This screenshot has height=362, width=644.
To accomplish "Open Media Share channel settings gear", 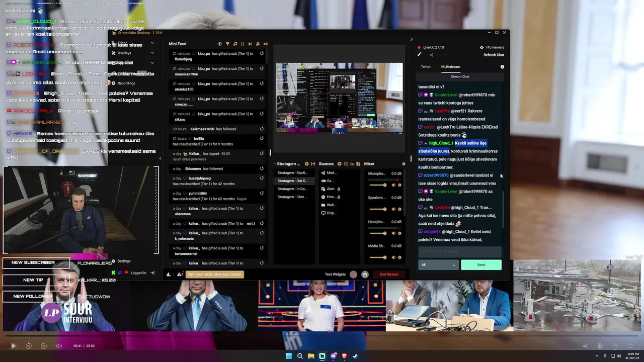I will point(400,257).
